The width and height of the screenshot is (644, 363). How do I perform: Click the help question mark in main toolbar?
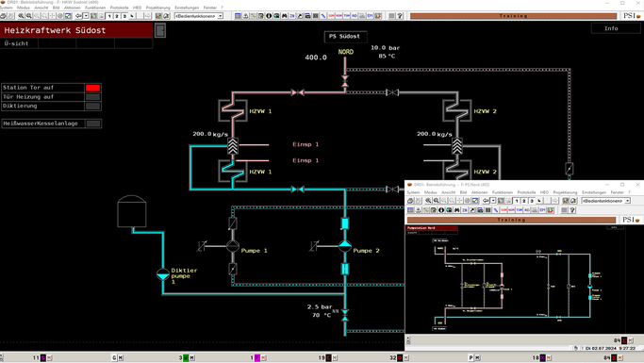(x=400, y=16)
